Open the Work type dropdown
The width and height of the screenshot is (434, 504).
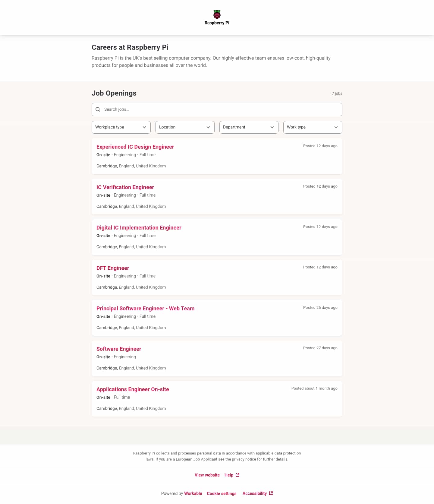click(x=313, y=127)
